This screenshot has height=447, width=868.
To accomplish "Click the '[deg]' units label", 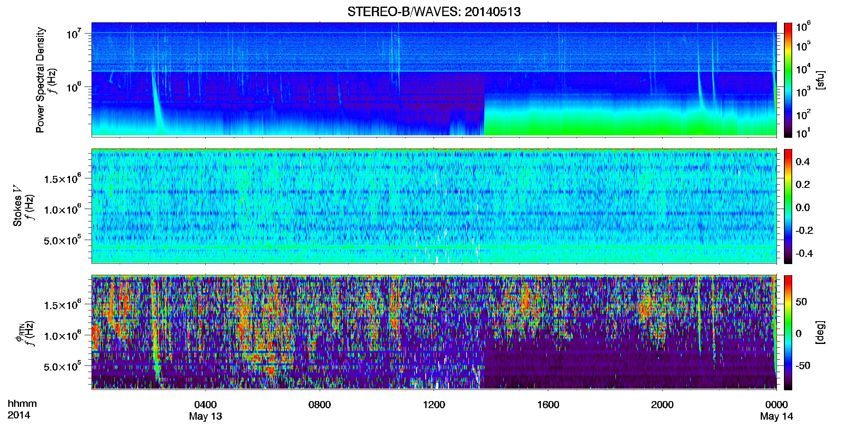I will tap(820, 332).
